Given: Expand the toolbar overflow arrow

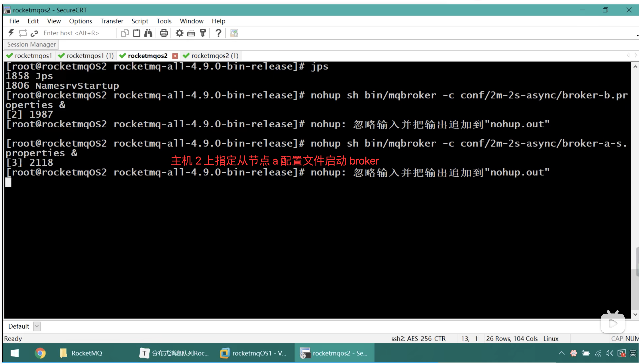Looking at the screenshot, I should (637, 36).
